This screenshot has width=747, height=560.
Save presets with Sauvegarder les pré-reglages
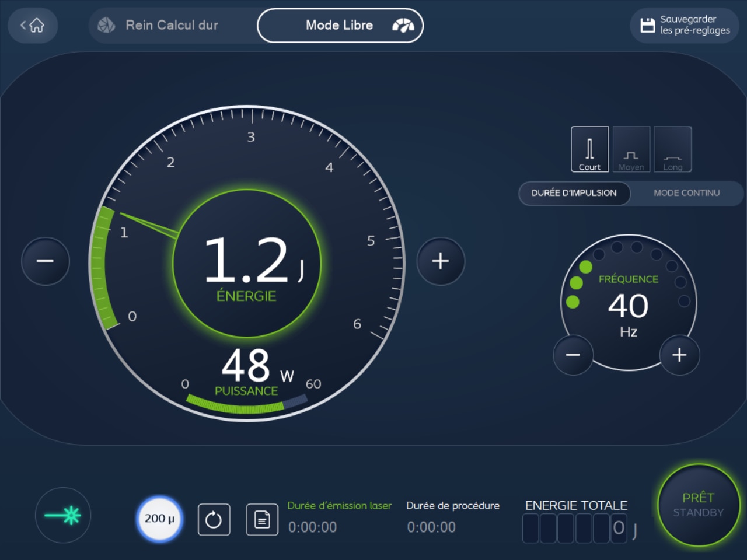(x=685, y=25)
